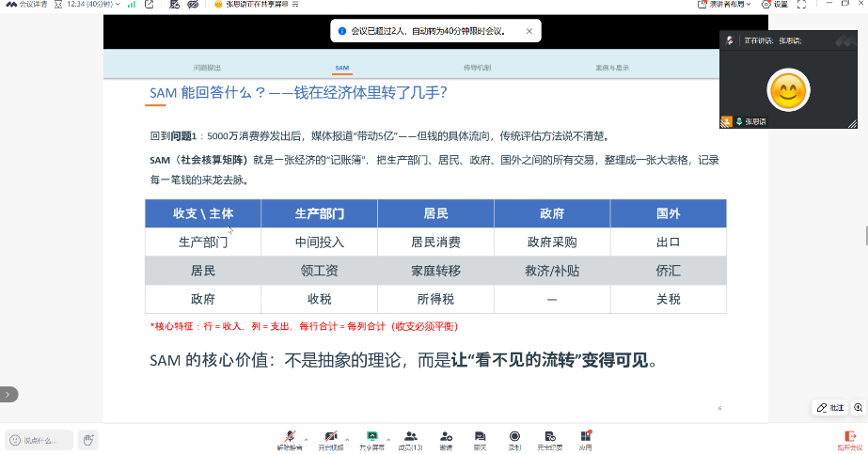Expand the collapsed left side panel arrow
Screen dimensions: 868x454
[8, 394]
